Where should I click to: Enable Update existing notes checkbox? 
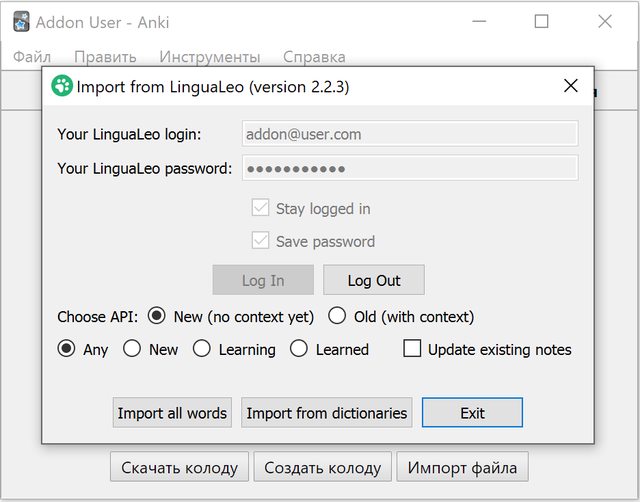[x=412, y=349]
